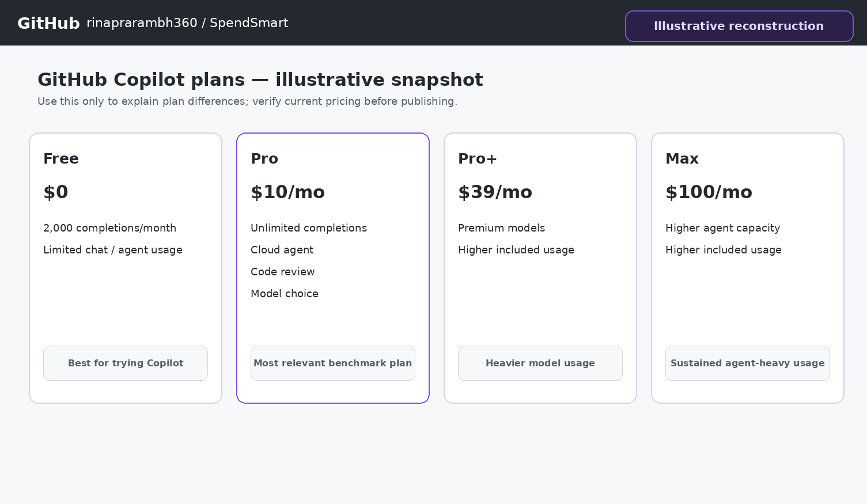Click Code review feature
867x504 pixels.
point(283,272)
